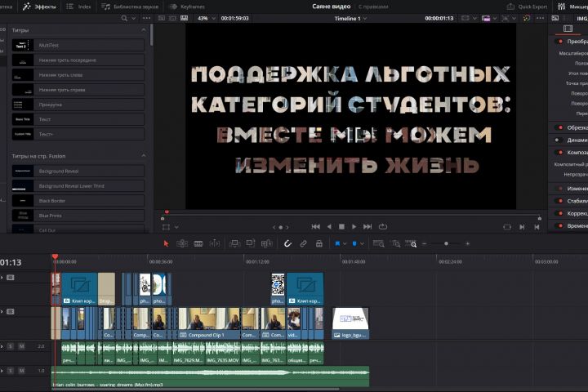Select the MultiText title preset
Image resolution: width=588 pixels, height=392 pixels.
[x=78, y=45]
